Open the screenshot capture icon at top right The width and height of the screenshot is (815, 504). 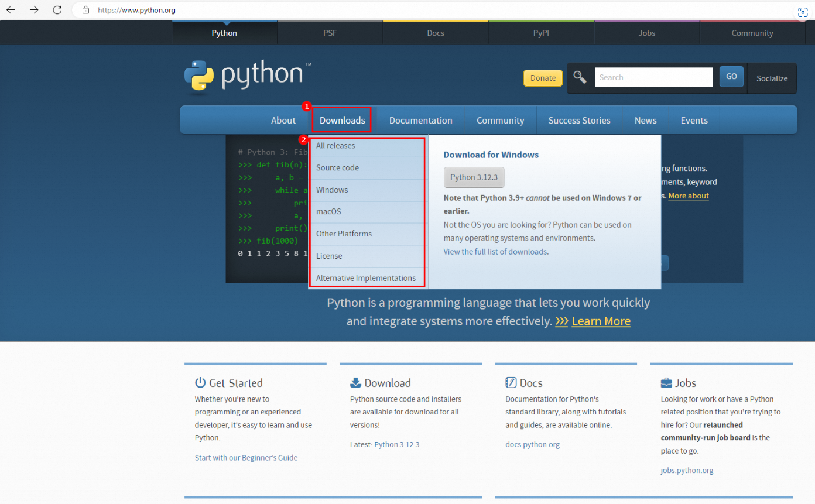point(803,12)
